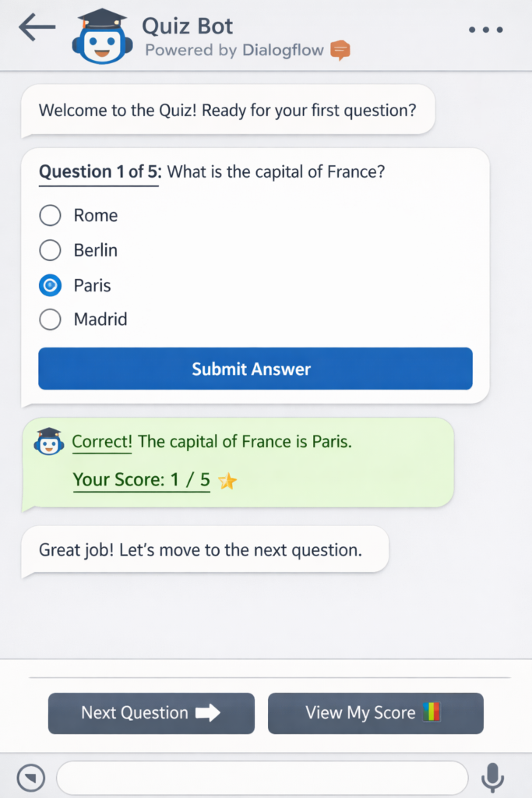Click the Dialogflow speech bubble icon
532x798 pixels.
(340, 49)
